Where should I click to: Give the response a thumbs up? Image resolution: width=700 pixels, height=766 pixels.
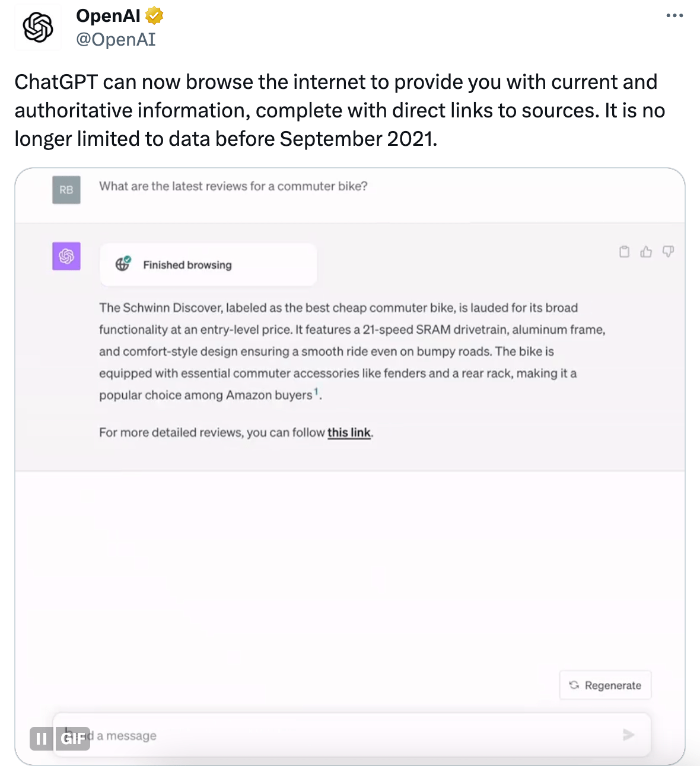(646, 251)
